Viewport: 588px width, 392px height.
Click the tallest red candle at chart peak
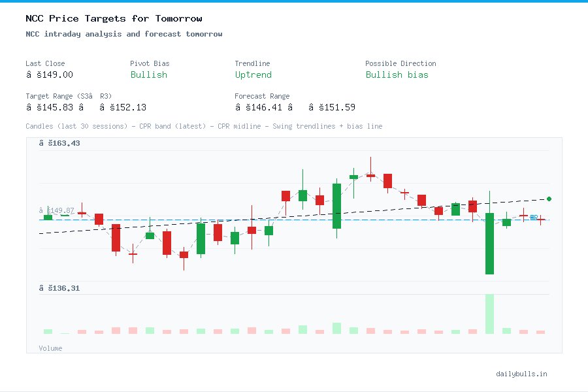click(387, 181)
